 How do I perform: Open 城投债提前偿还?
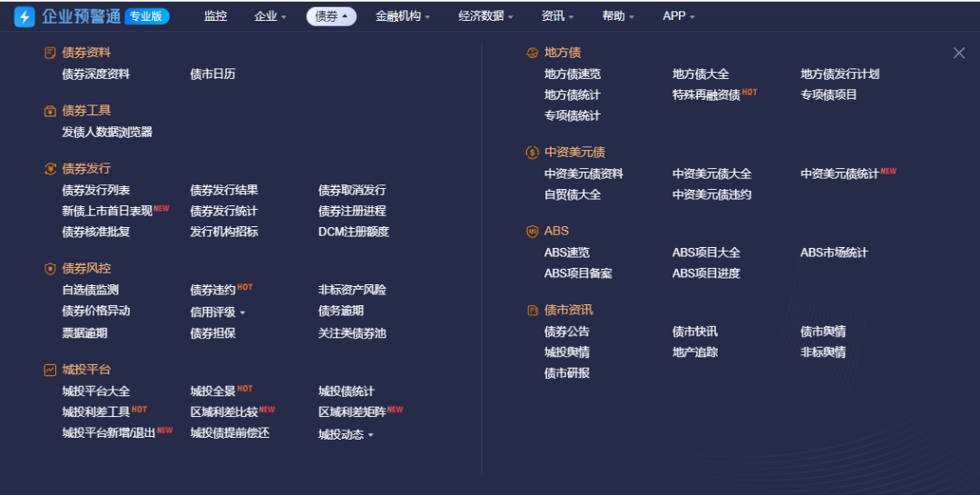[x=230, y=433]
